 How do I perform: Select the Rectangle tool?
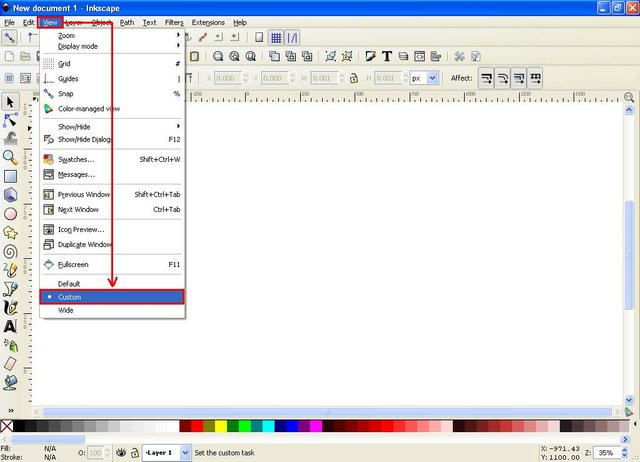point(10,176)
